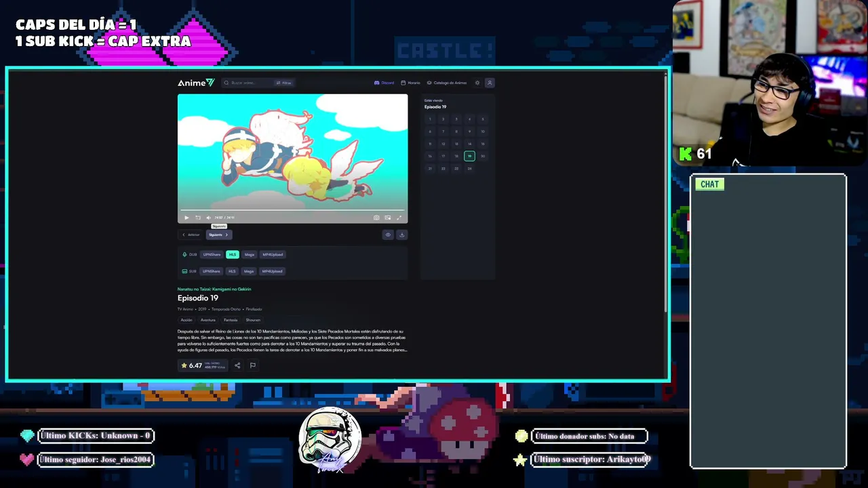Click the stormtrooper helmet logo
Screen dimensions: 868x488
[x=331, y=439]
